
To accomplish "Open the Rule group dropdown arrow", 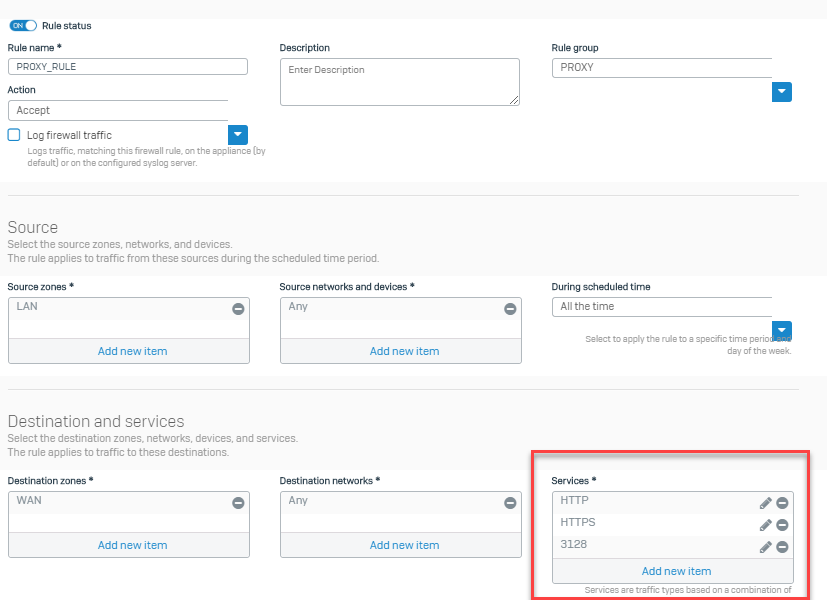I will [782, 92].
